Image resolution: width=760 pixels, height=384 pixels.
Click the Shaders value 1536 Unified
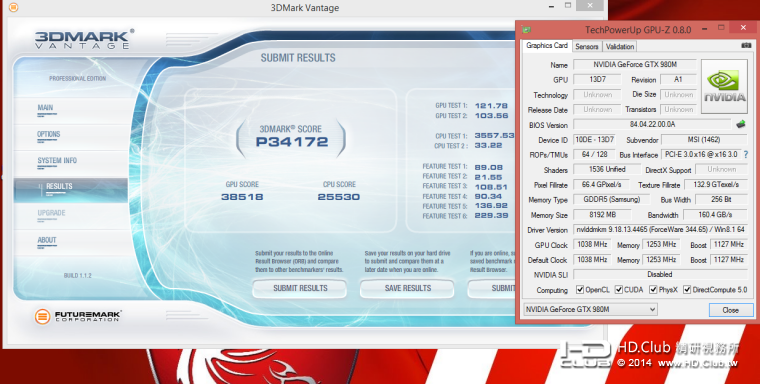pos(607,169)
